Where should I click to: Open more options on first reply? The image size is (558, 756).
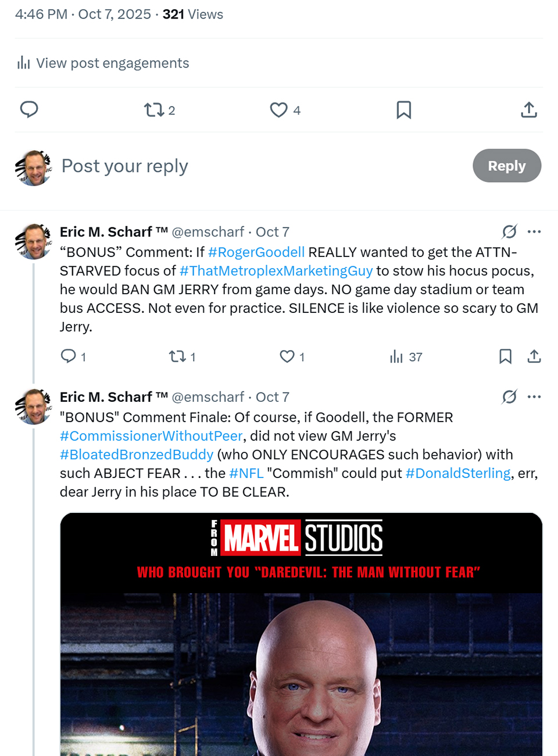click(x=534, y=231)
